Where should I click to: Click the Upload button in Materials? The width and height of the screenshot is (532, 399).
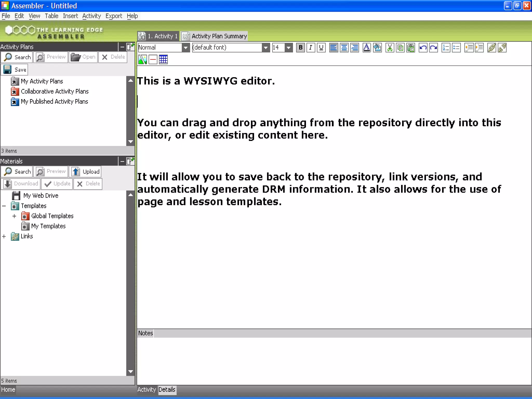point(85,172)
